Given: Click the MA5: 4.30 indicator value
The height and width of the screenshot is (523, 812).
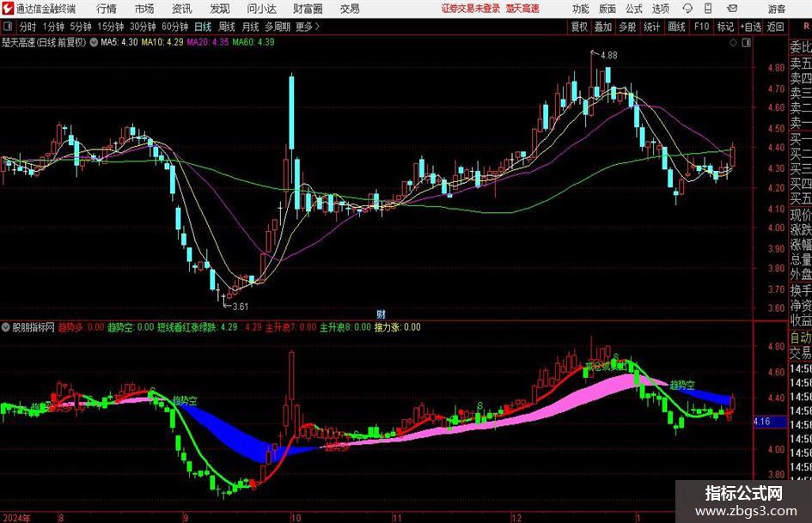Looking at the screenshot, I should pos(119,42).
